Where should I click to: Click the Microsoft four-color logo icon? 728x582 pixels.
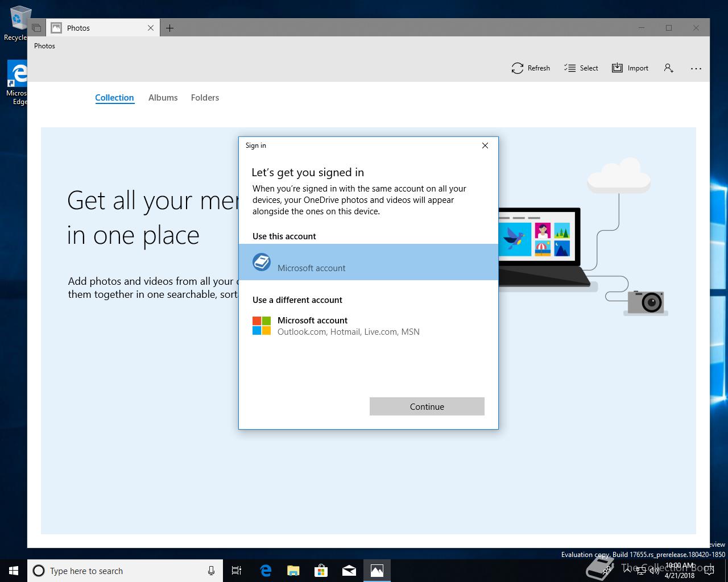(262, 326)
